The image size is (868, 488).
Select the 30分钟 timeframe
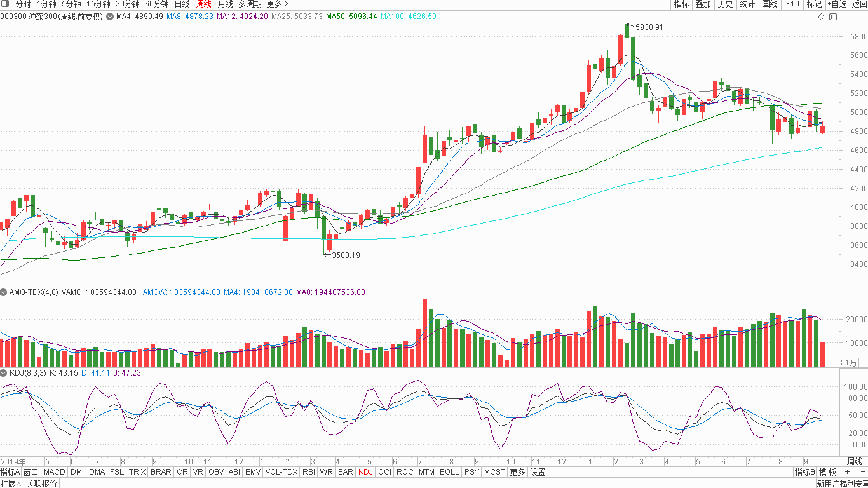pyautogui.click(x=127, y=4)
